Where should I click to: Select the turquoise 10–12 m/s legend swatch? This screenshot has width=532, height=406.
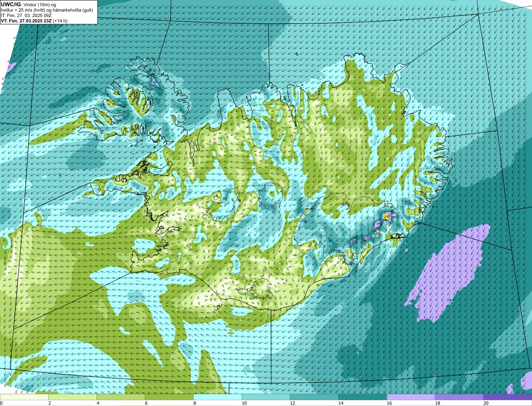[266, 397]
